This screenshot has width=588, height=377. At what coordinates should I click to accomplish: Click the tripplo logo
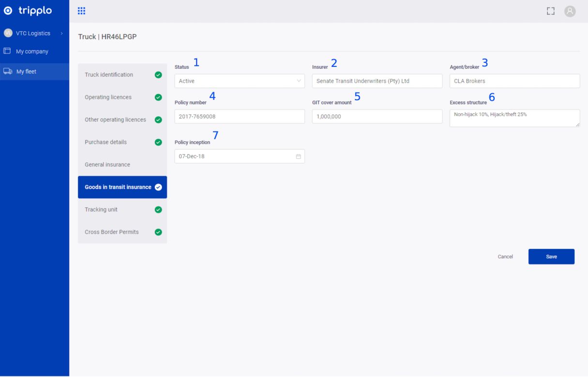pos(28,11)
